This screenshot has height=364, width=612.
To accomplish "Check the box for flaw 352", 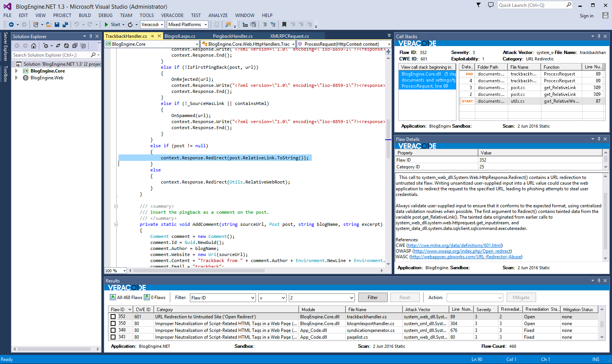I will click(113, 316).
